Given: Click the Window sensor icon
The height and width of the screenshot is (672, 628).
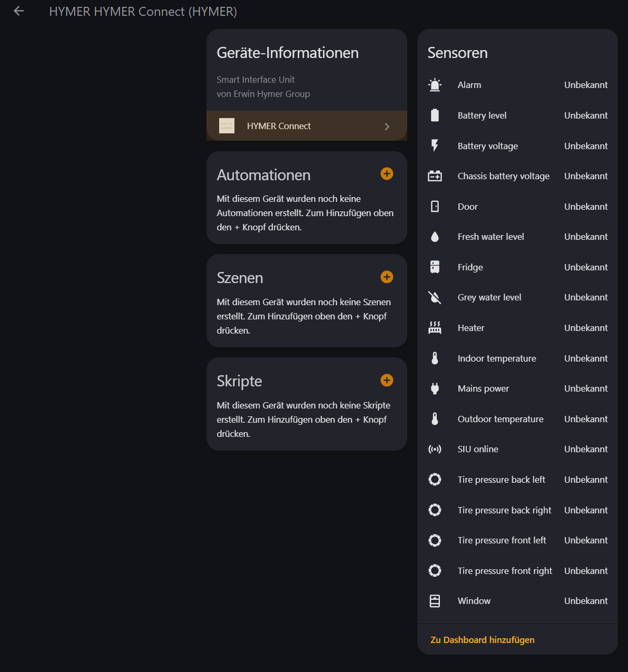Looking at the screenshot, I should pos(435,600).
